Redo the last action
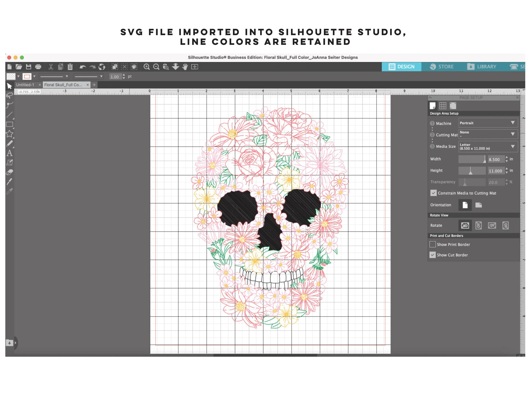The height and width of the screenshot is (411, 532). click(92, 67)
